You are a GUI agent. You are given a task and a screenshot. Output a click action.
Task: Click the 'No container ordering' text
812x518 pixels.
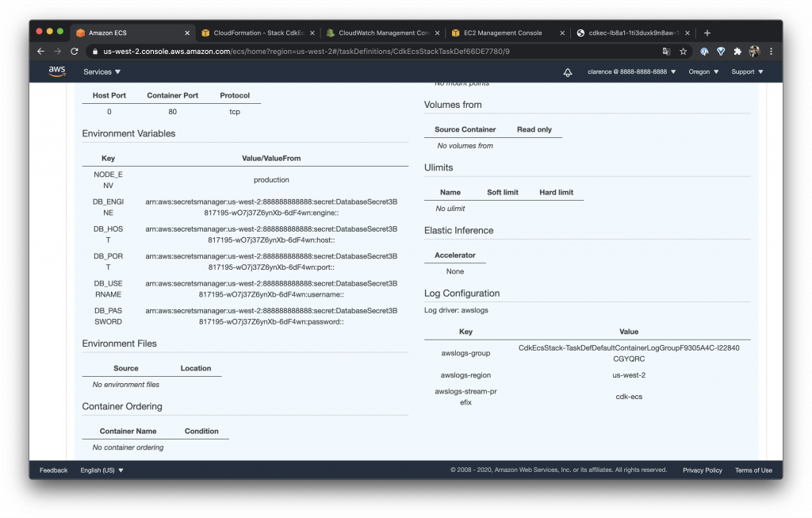pyautogui.click(x=128, y=447)
